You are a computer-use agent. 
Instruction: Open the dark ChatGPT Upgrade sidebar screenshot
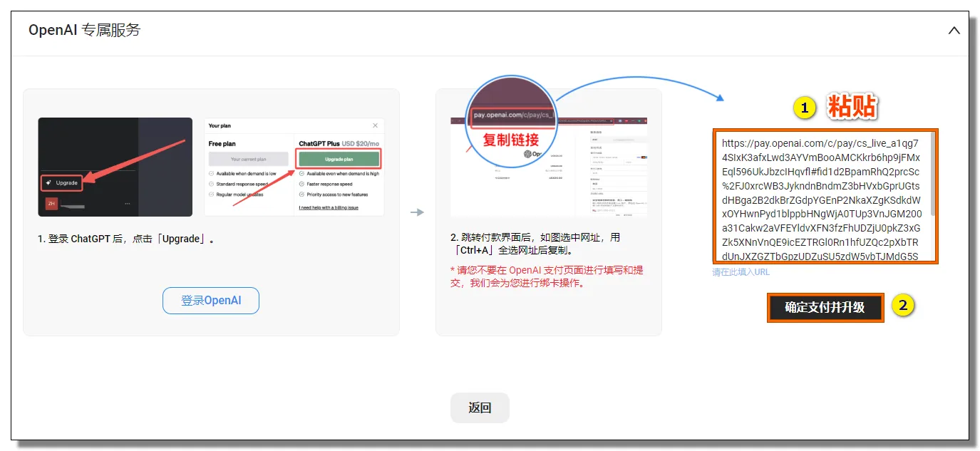coord(115,167)
